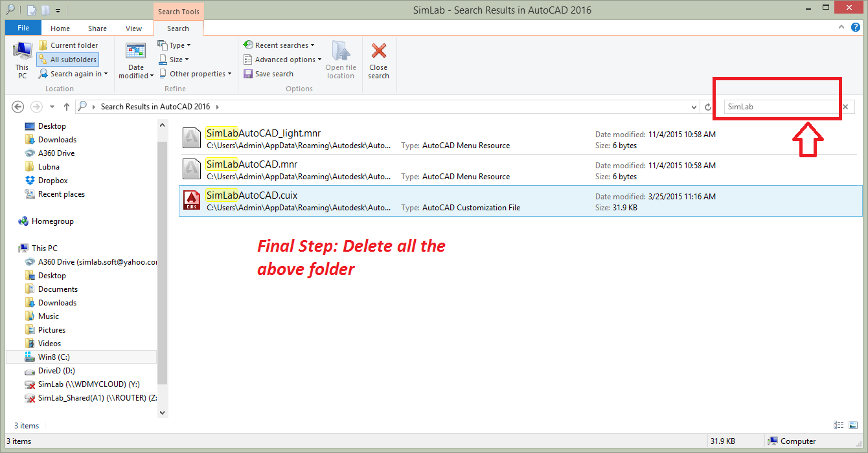Expand the Size filter dropdown
Viewport: 868px width, 453px height.
pos(174,60)
